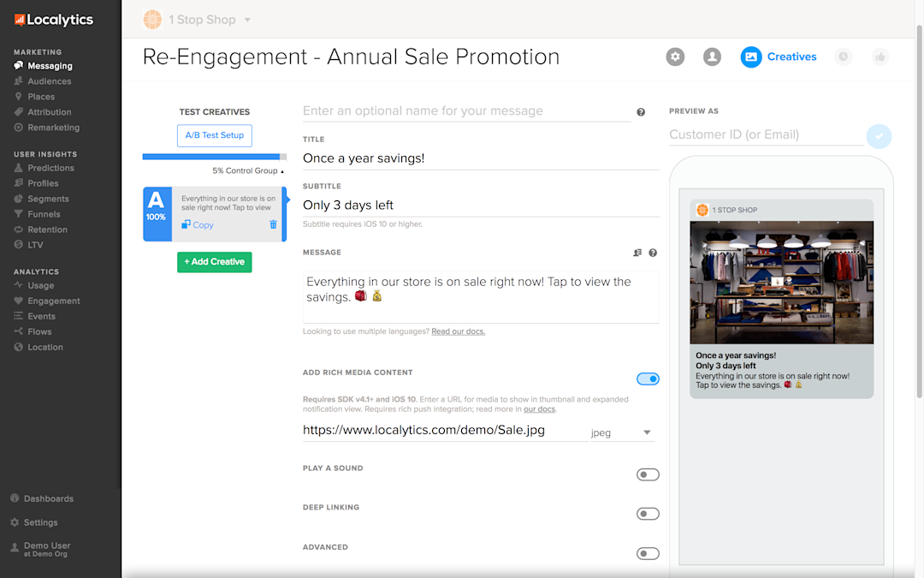Click the Flows sidebar icon
Image resolution: width=924 pixels, height=578 pixels.
(18, 331)
